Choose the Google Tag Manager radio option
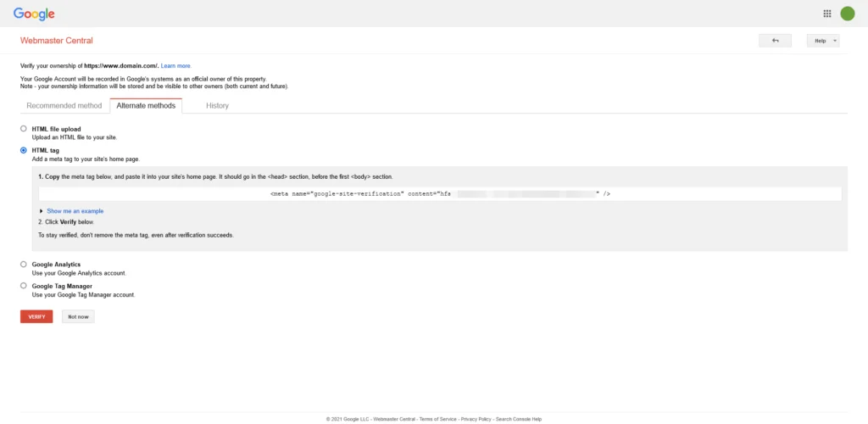The width and height of the screenshot is (868, 424). coord(23,286)
